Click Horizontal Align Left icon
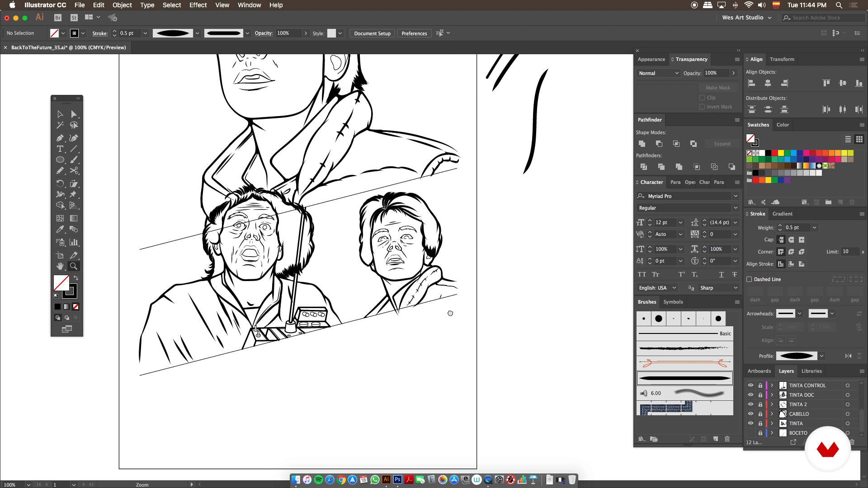 752,83
